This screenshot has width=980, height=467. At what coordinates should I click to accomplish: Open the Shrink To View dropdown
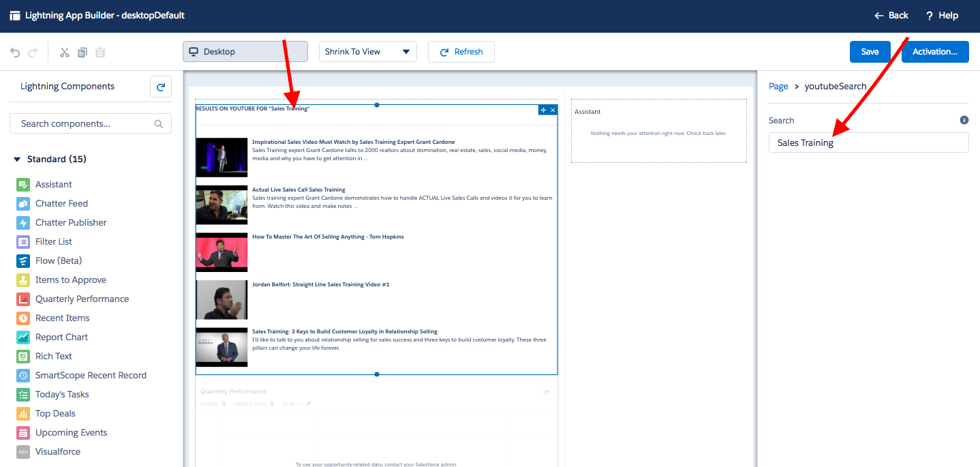[x=368, y=52]
